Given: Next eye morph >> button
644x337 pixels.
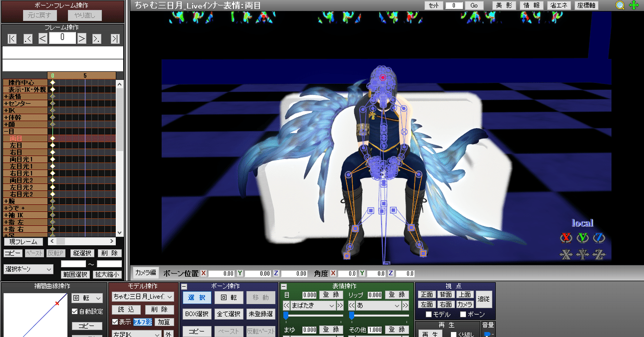Looking at the screenshot, I should (x=340, y=305).
